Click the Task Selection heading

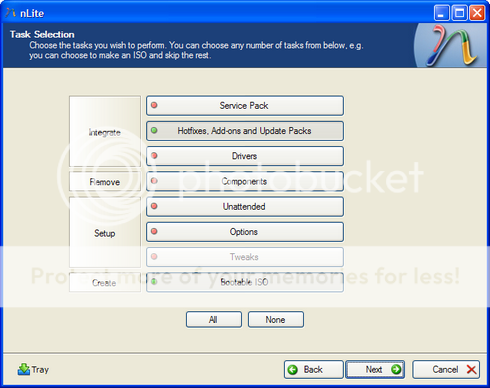click(x=42, y=34)
